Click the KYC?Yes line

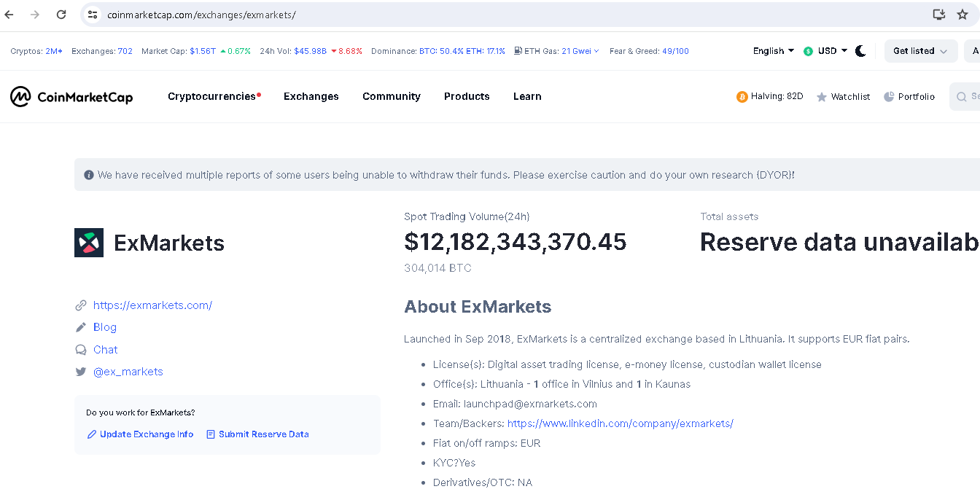coord(454,463)
